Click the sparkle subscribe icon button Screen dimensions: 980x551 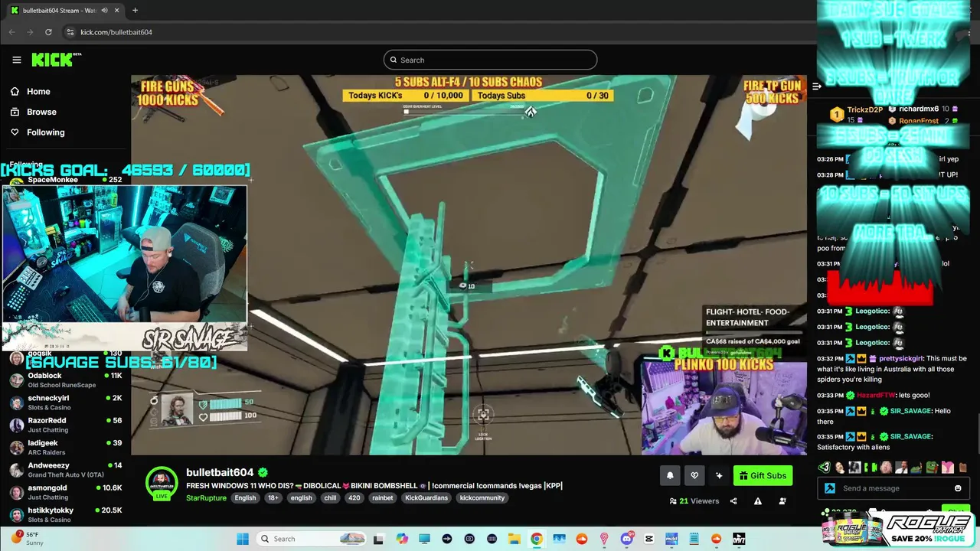(x=719, y=475)
